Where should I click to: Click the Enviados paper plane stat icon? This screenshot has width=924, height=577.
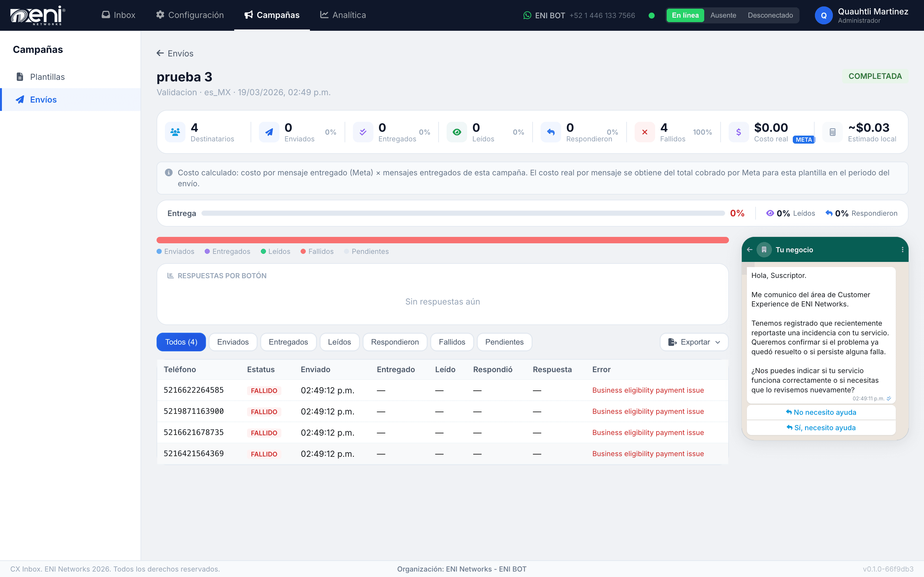point(269,132)
